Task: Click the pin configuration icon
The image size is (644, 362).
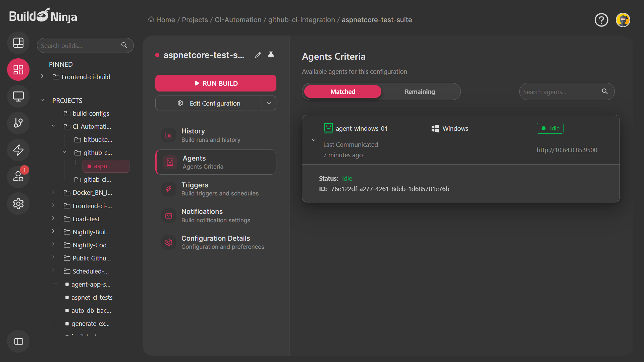Action: (x=271, y=55)
